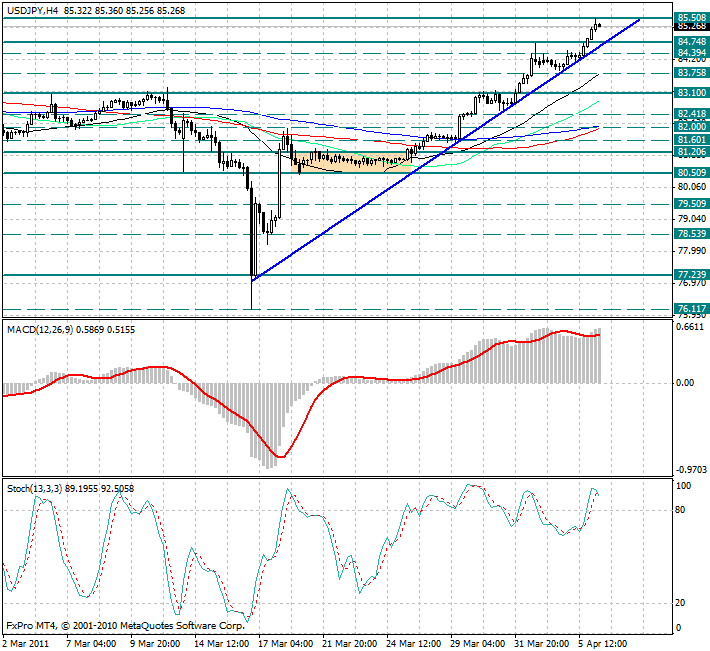
Task: Select the 81.601 price level label
Action: pyautogui.click(x=691, y=140)
